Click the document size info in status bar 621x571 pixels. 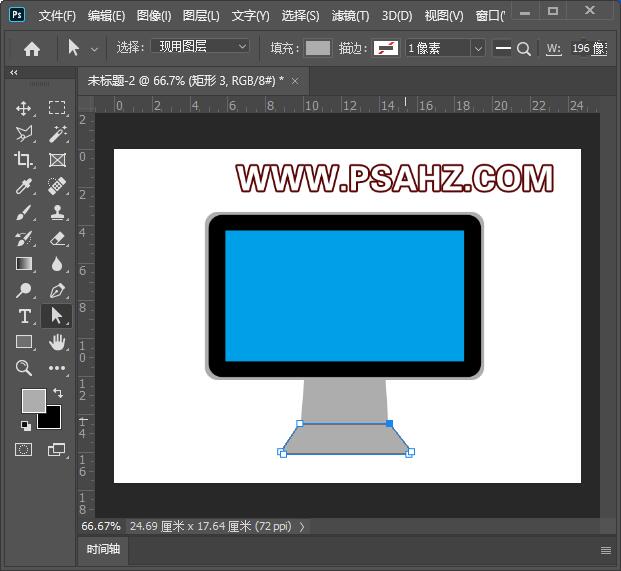pos(210,526)
